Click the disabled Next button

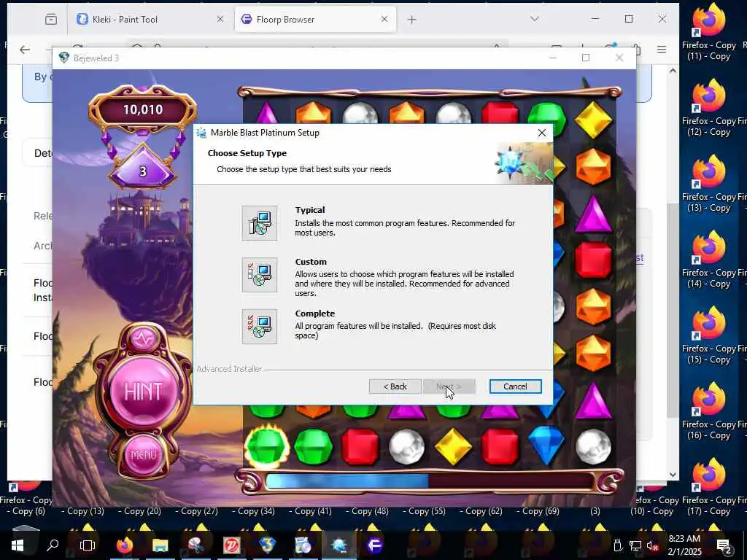coord(449,386)
